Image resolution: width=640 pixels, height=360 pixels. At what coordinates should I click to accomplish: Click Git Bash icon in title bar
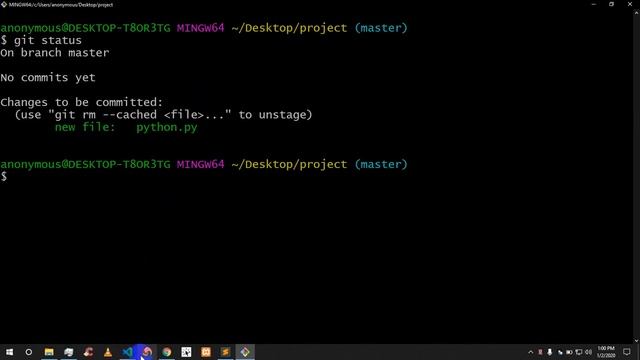4,4
